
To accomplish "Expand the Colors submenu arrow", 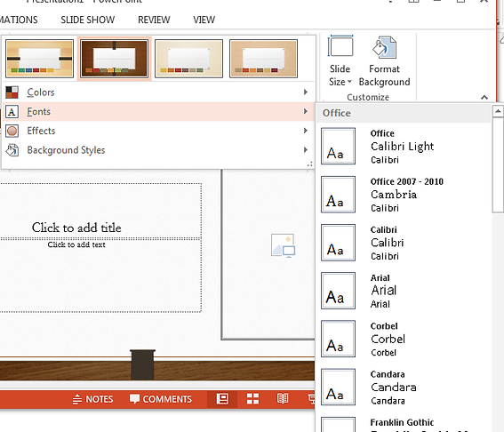I will point(306,92).
